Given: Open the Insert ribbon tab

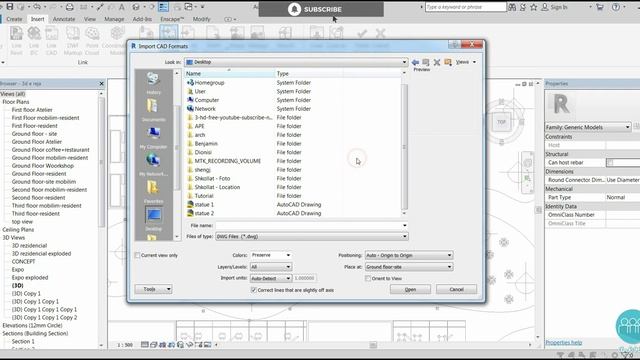Looking at the screenshot, I should click(38, 19).
